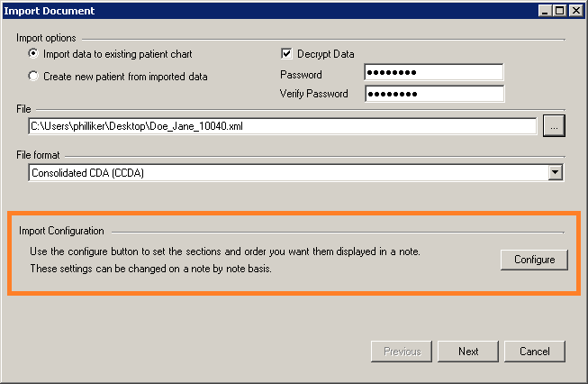Browse for a file with the ellipsis button

[554, 127]
